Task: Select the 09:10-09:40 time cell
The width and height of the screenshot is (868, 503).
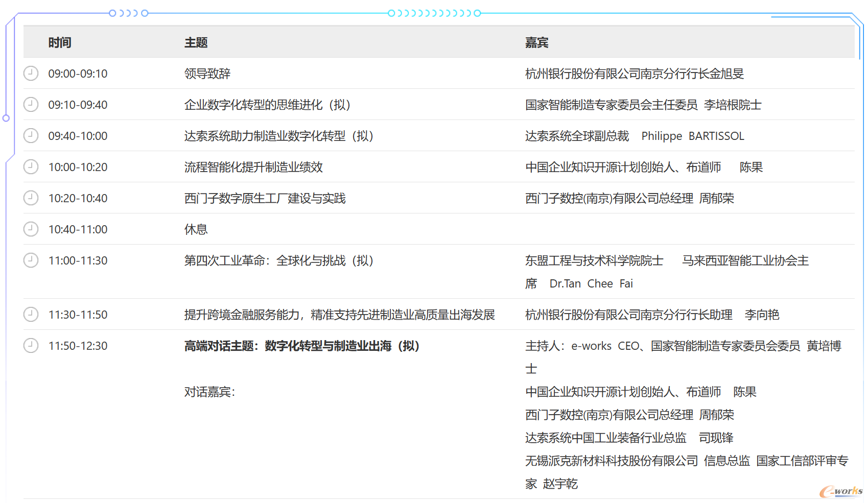Action: tap(78, 105)
